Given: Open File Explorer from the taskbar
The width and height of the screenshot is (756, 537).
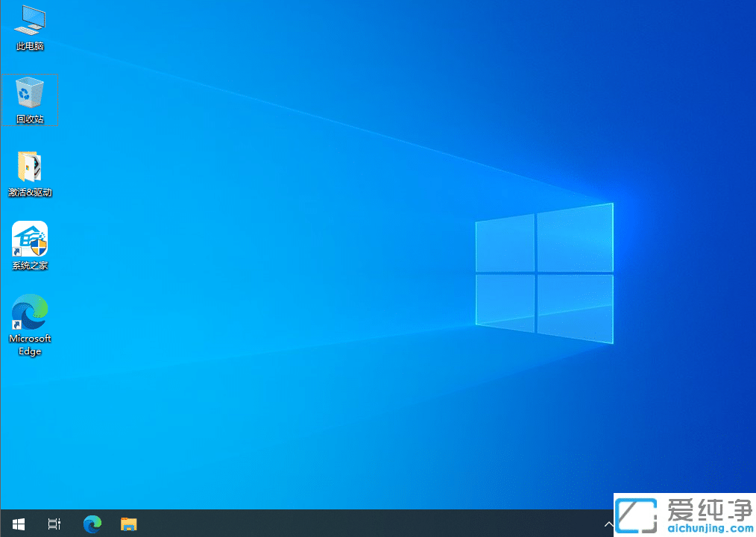Looking at the screenshot, I should point(127,524).
